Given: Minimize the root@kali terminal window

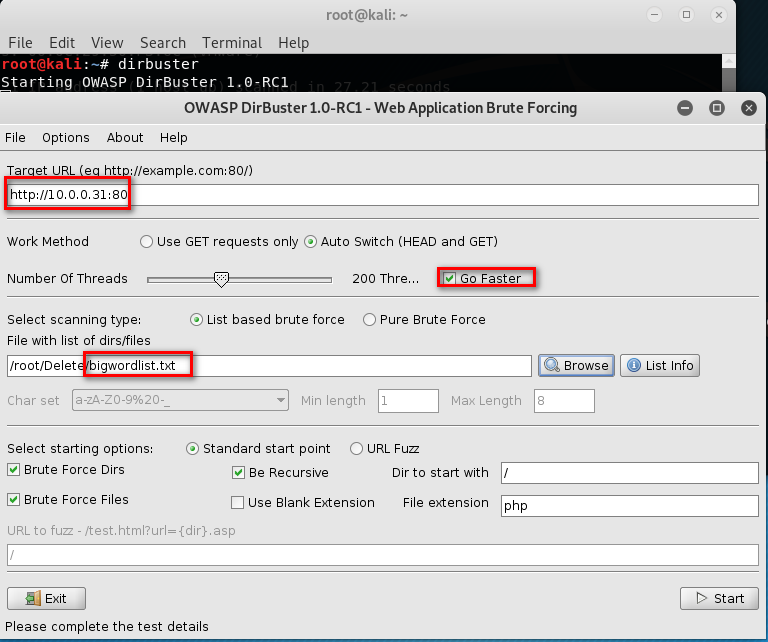Looking at the screenshot, I should click(x=654, y=15).
